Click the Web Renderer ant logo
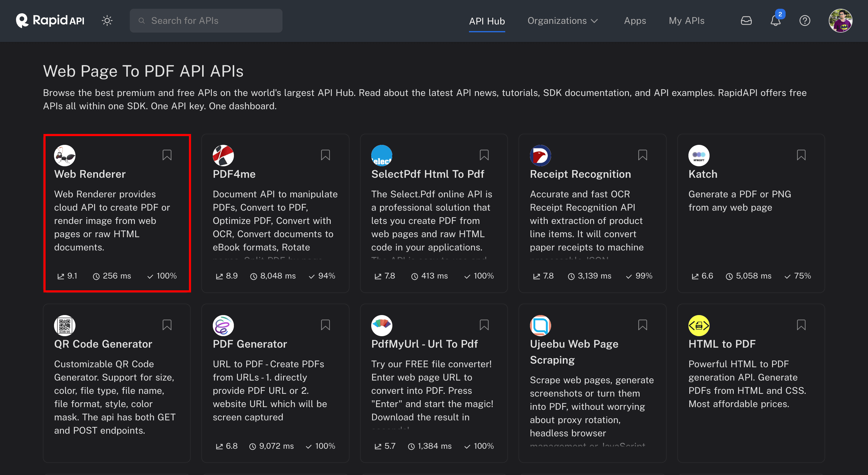 pos(65,155)
